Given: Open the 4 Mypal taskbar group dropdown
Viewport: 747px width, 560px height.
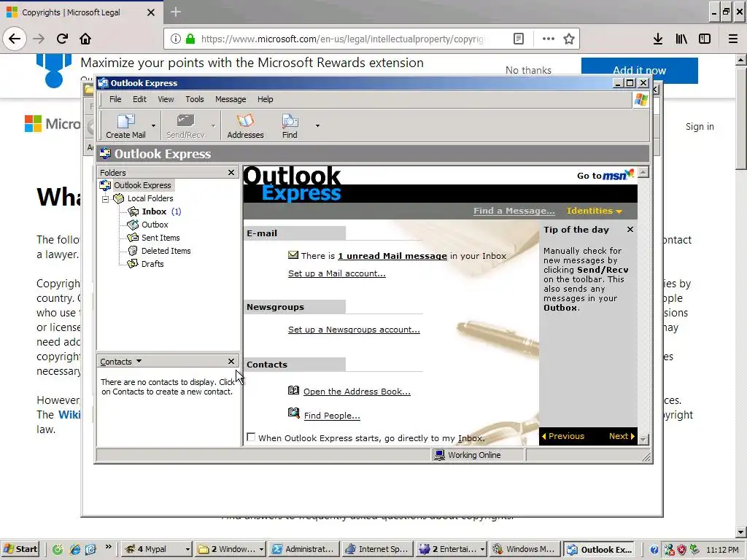Looking at the screenshot, I should click(187, 550).
